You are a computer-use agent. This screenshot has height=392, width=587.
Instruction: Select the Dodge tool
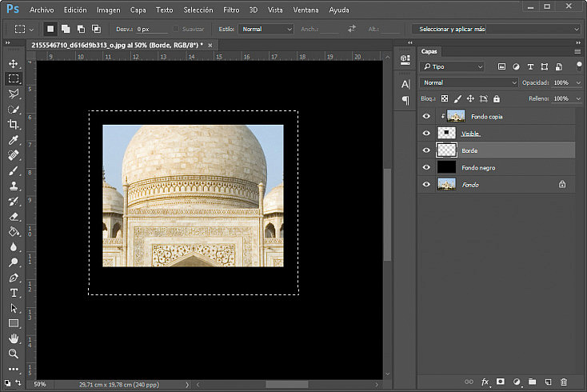tap(14, 262)
